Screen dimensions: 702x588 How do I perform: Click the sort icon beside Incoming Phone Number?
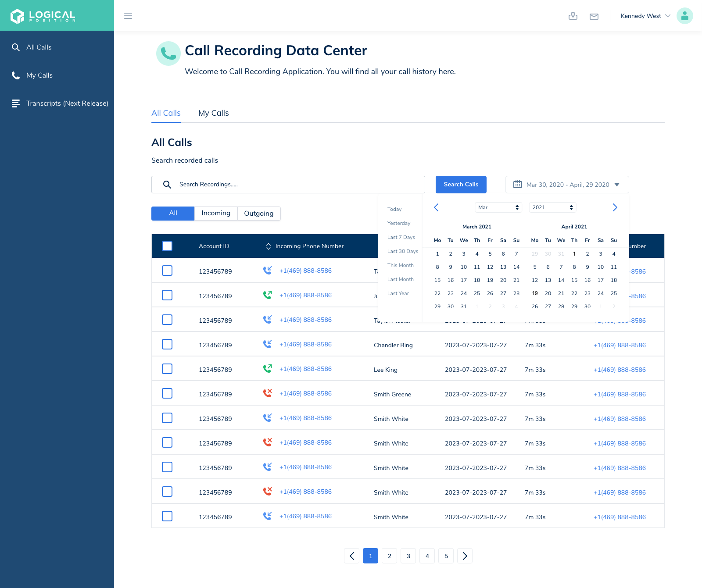point(269,246)
